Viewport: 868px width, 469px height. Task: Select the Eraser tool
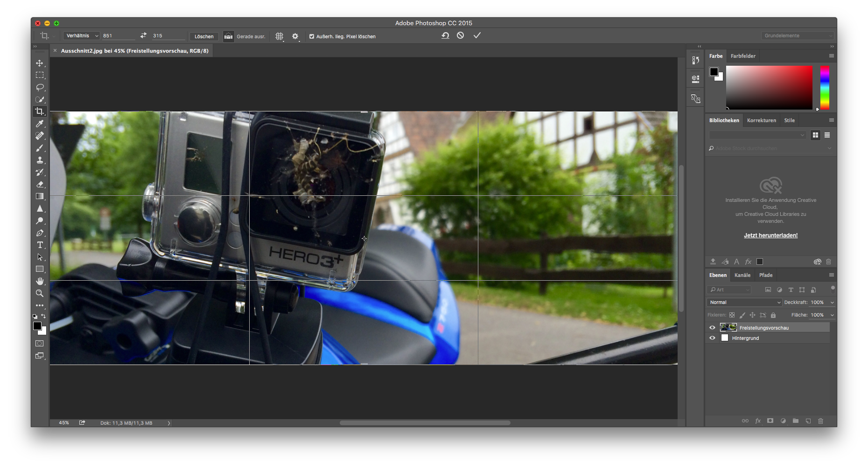coord(40,184)
